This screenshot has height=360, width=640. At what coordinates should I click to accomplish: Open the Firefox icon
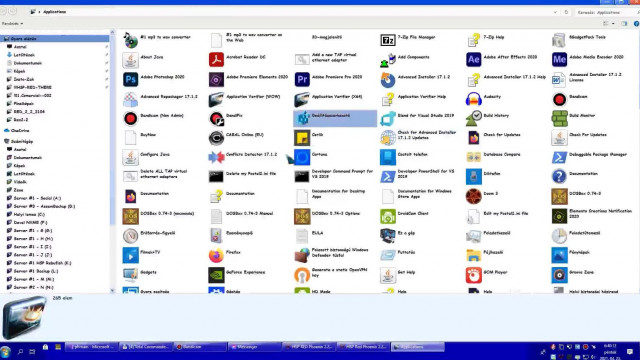tap(216, 255)
